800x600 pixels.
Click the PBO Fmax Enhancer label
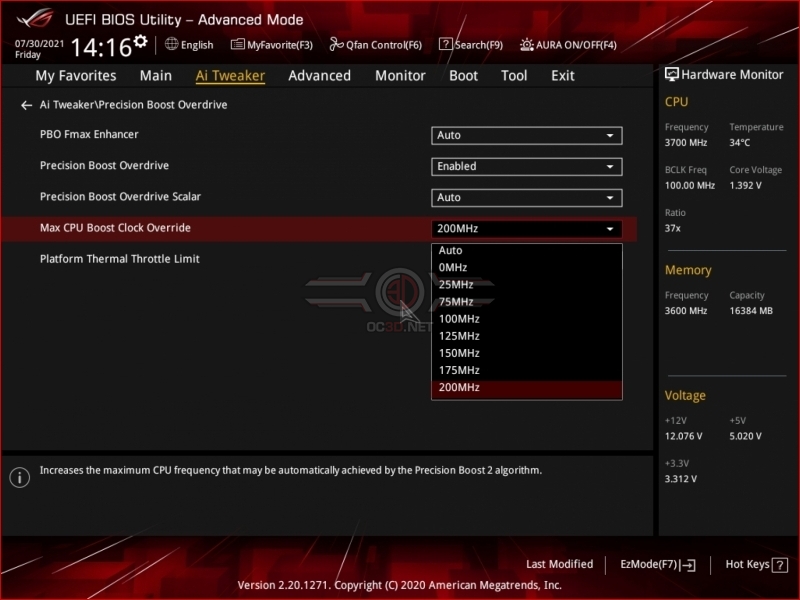click(x=89, y=134)
